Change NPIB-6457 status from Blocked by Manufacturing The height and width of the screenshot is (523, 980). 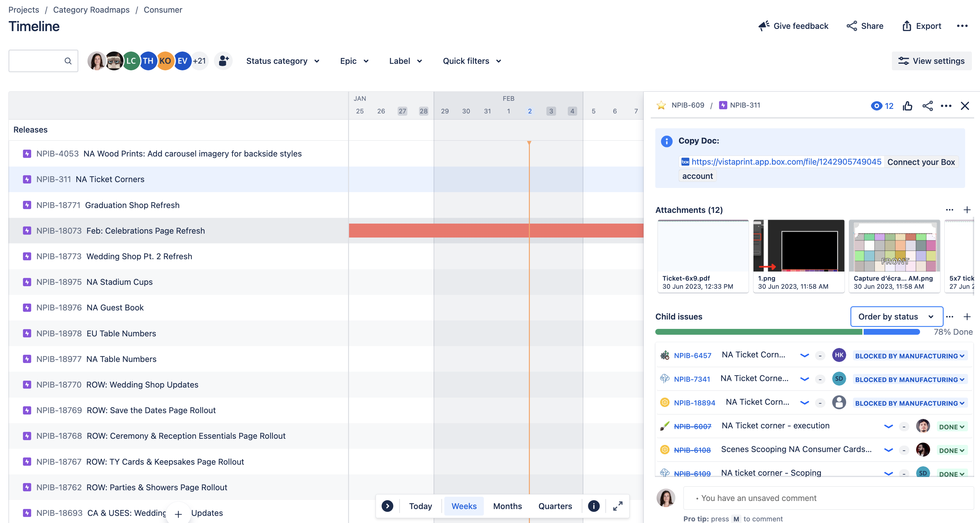(909, 356)
